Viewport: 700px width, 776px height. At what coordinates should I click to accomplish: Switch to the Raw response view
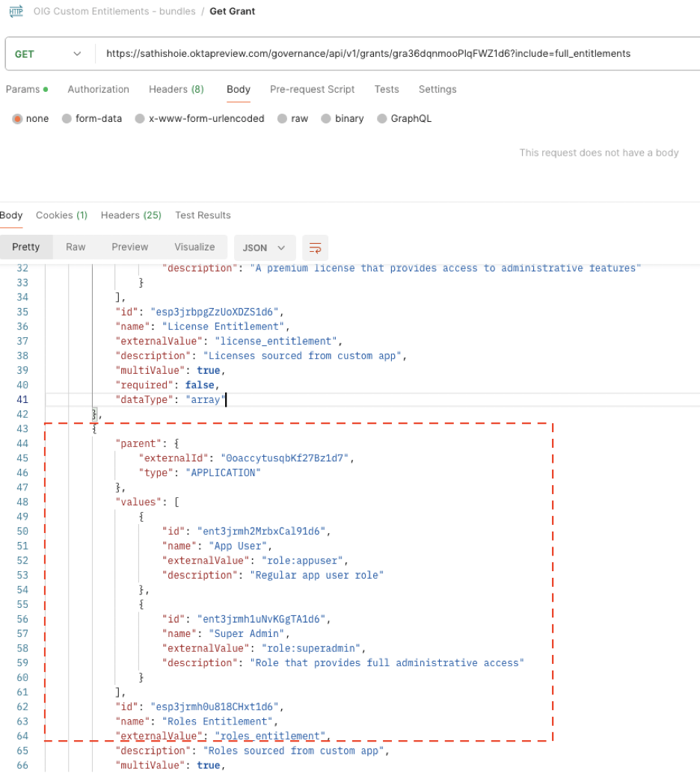tap(76, 247)
